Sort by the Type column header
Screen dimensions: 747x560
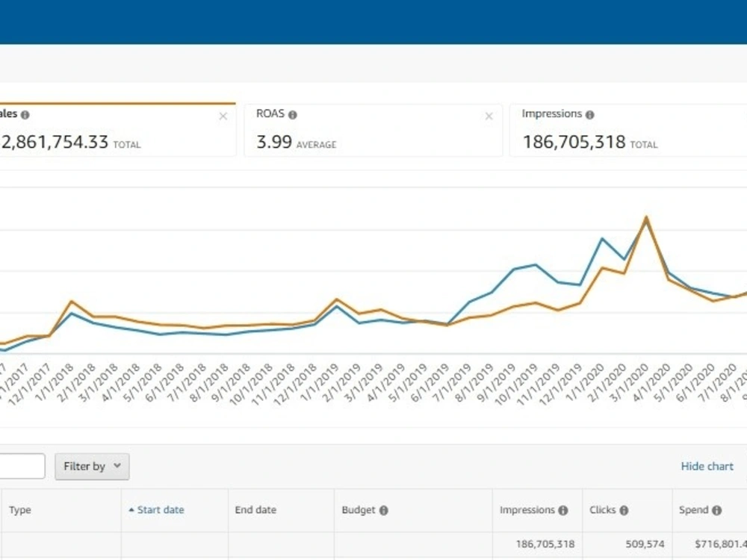click(20, 510)
